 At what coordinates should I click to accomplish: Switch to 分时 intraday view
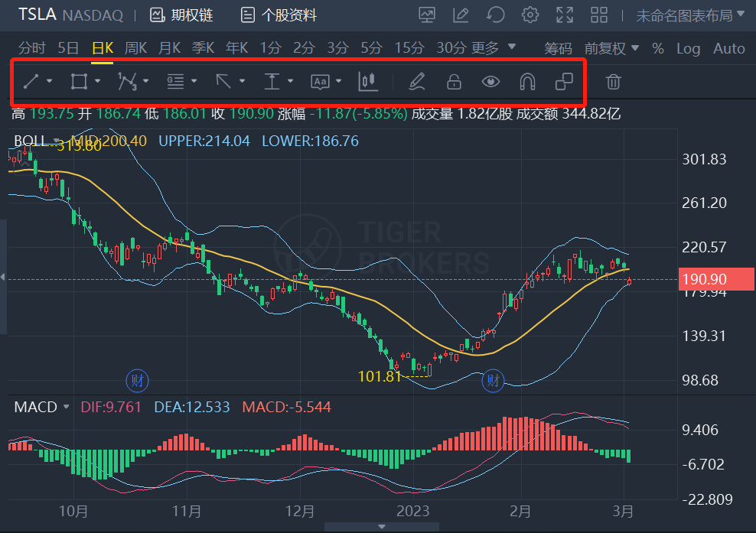coord(32,48)
